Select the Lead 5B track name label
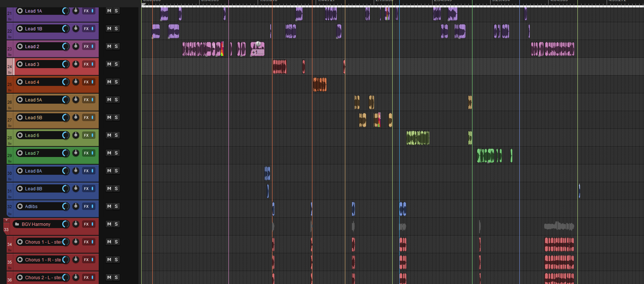 pos(33,117)
